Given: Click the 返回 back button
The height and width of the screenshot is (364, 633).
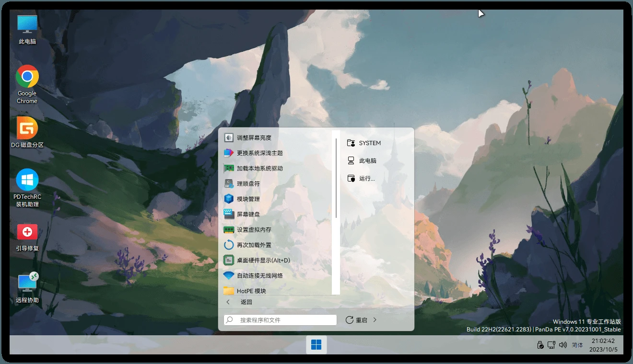Looking at the screenshot, I should pos(246,302).
